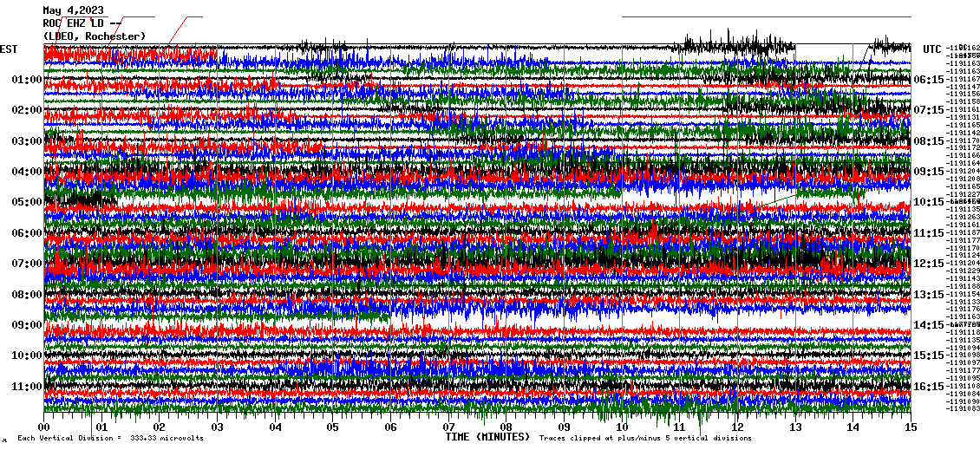Select minute 10 on the time axis
Screen dimensions: 980x450
coord(622,427)
